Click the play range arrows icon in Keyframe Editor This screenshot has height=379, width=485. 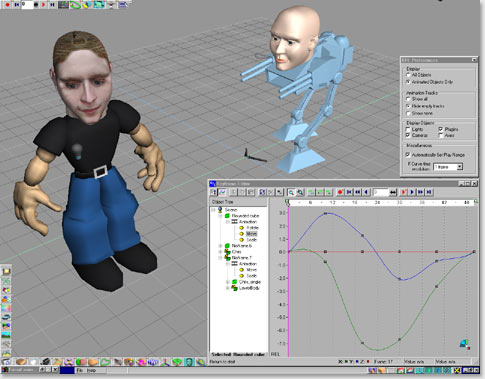(393, 192)
